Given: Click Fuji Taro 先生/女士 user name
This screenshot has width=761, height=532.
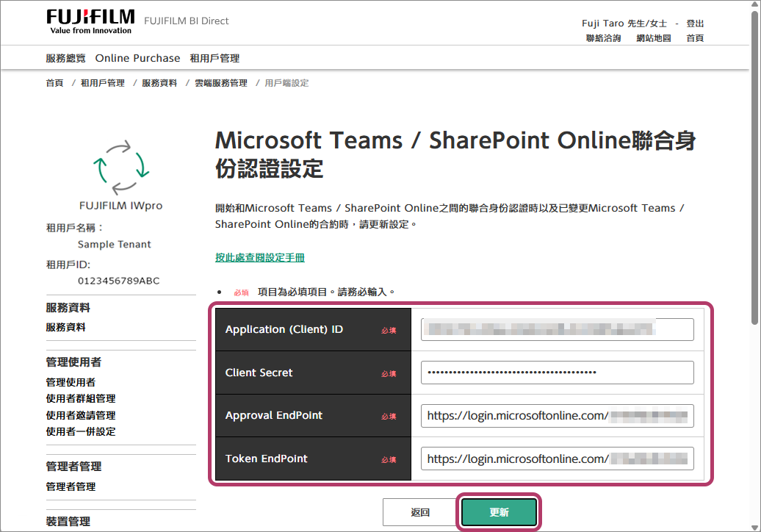Looking at the screenshot, I should coord(624,24).
